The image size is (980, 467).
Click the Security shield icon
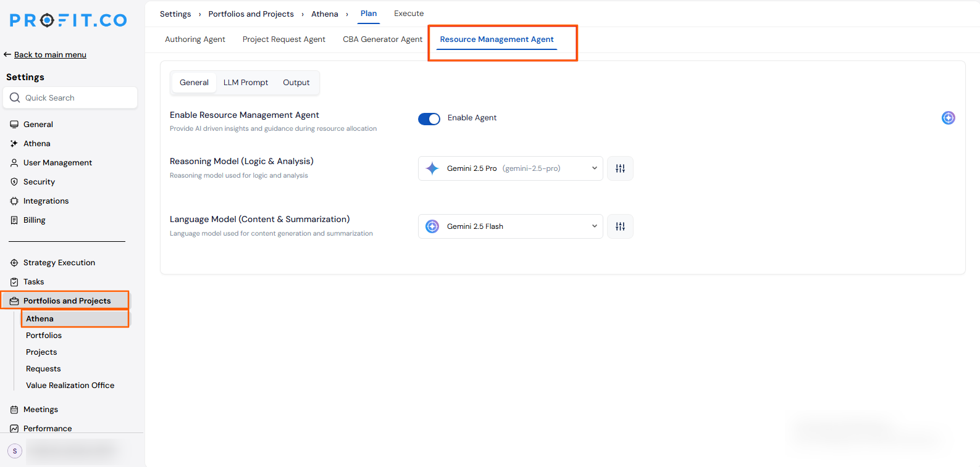[14, 182]
